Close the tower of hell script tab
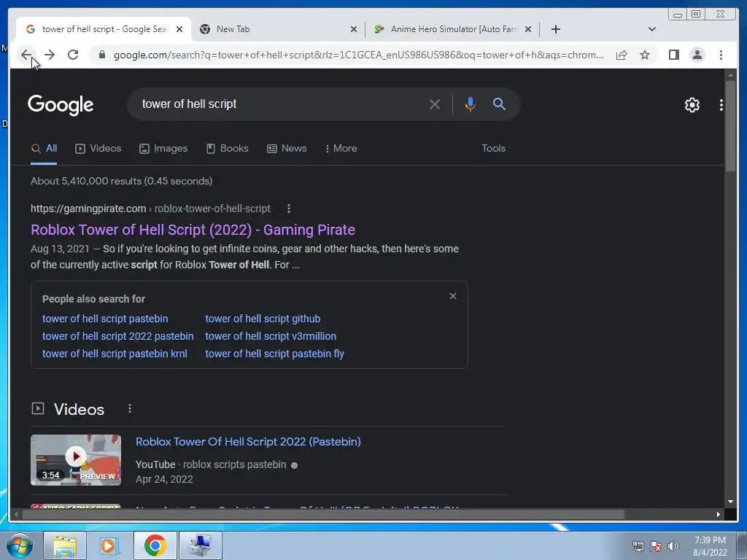Viewport: 747px width, 560px height. pos(179,29)
